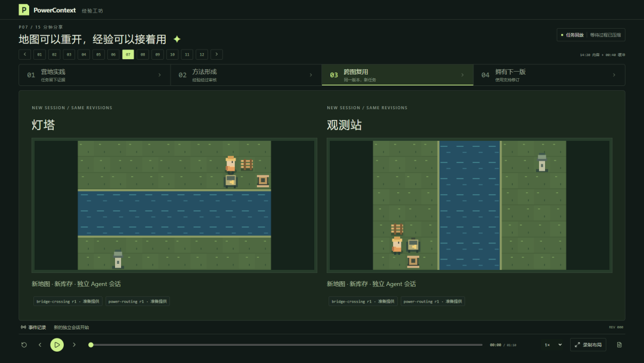Viewport: 644px width, 363px height.
Task: Click the lighthouse tower in 灯塔 map
Action: click(x=118, y=259)
